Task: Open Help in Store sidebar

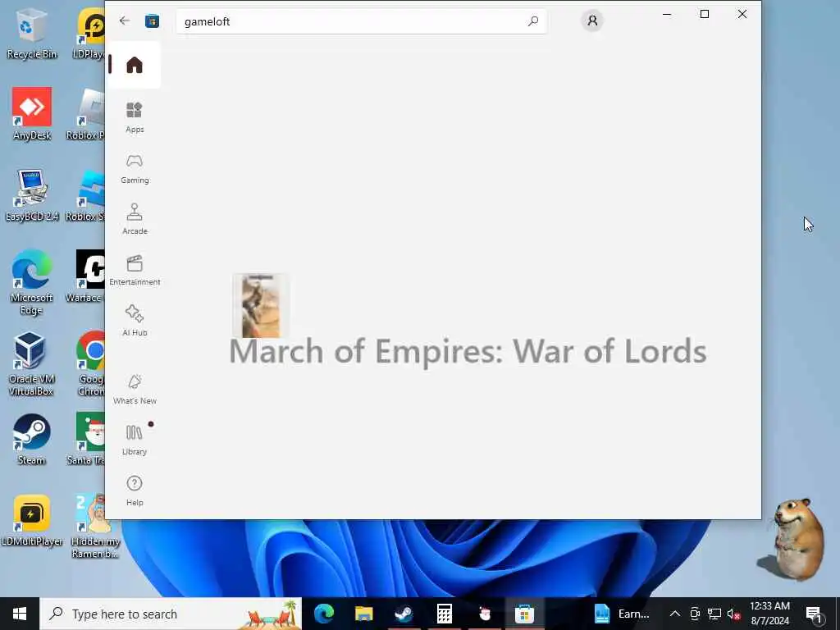Action: click(135, 491)
